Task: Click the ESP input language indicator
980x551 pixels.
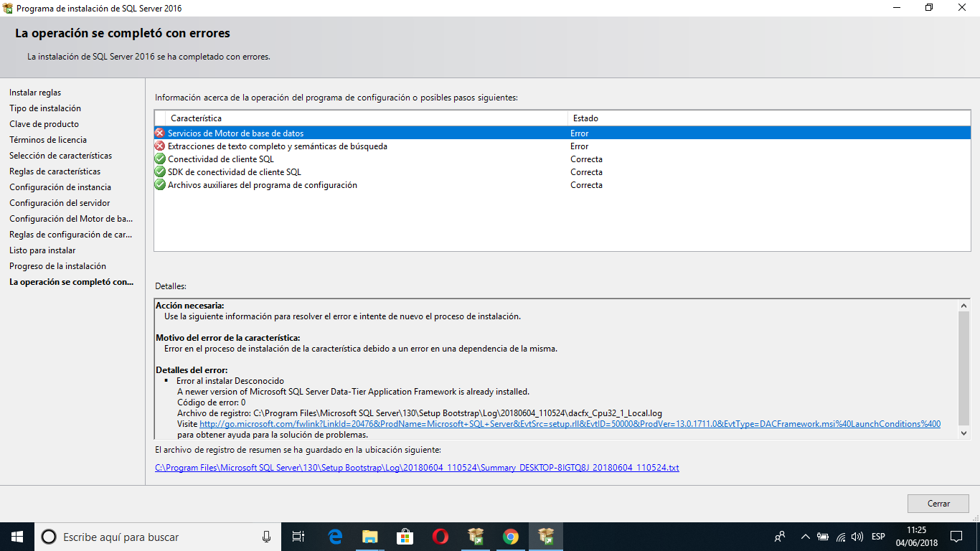Action: pos(878,537)
